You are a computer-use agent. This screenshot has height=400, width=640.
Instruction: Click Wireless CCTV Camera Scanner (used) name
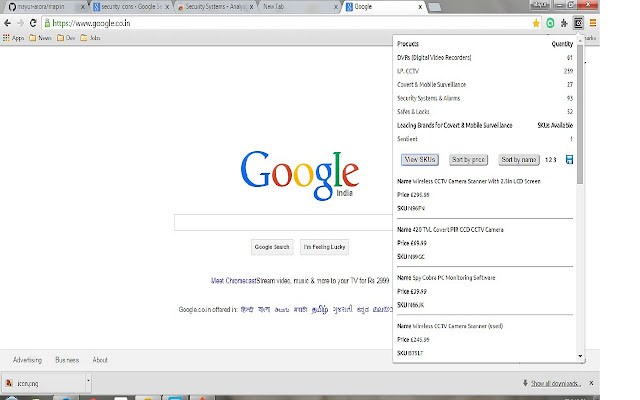(x=458, y=326)
